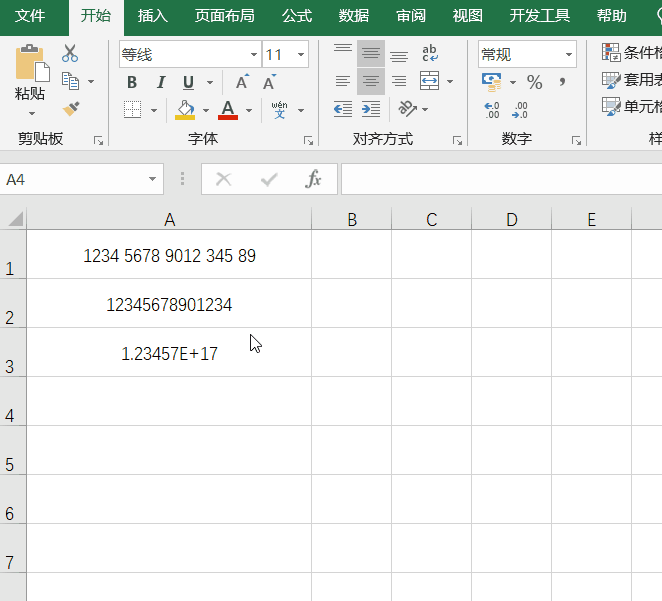
Task: Decrease the cell indent
Action: coord(342,109)
